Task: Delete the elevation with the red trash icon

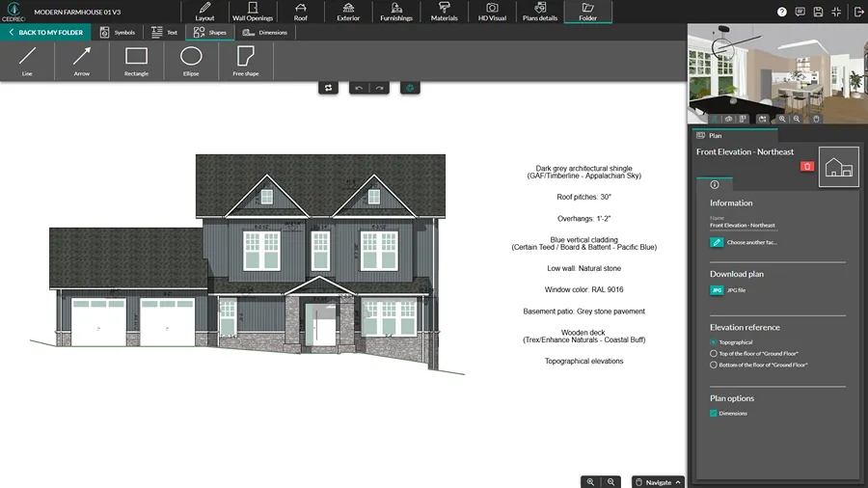Action: (x=807, y=166)
